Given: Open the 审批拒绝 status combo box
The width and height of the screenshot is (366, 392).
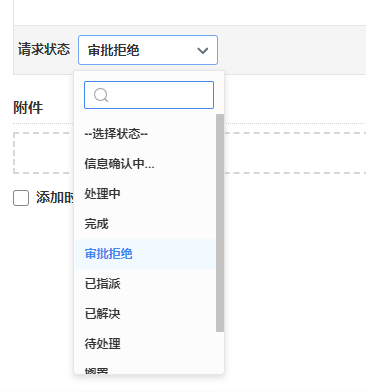Looking at the screenshot, I should point(148,50).
